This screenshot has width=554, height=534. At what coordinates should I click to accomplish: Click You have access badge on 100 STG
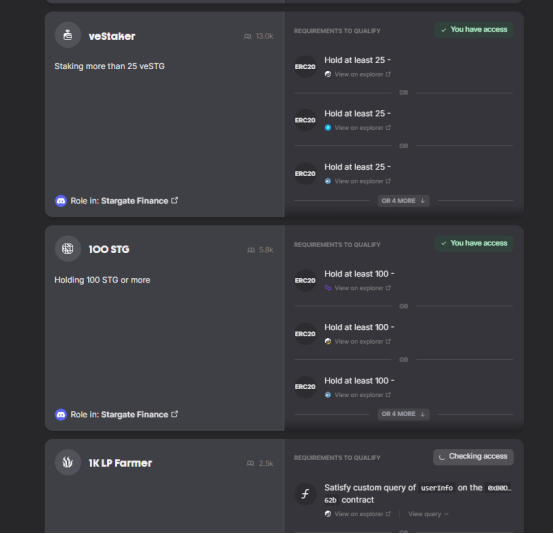tap(474, 243)
